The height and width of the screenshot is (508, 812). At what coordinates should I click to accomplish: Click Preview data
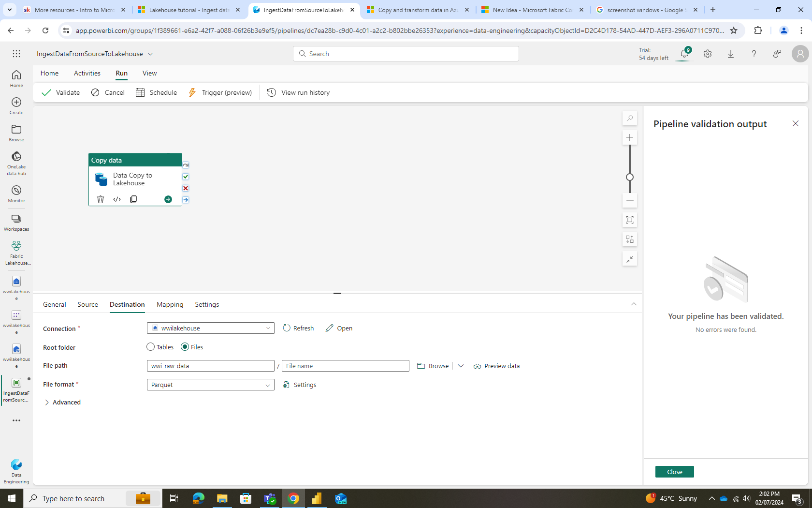click(497, 366)
